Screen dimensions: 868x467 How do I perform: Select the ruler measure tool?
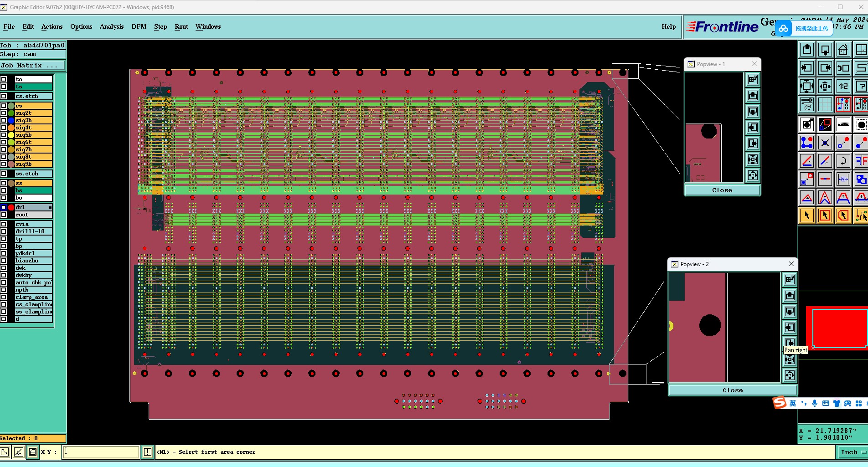click(843, 124)
